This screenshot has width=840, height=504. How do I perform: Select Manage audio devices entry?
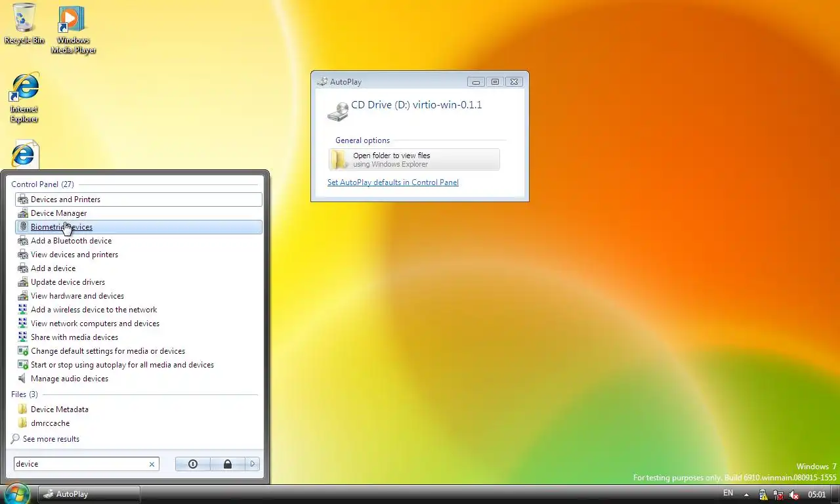138,379
